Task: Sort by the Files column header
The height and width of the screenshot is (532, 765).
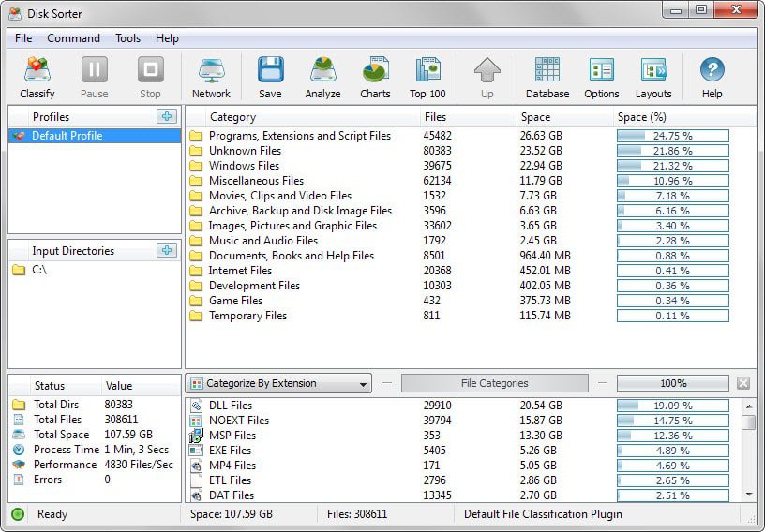Action: click(468, 117)
